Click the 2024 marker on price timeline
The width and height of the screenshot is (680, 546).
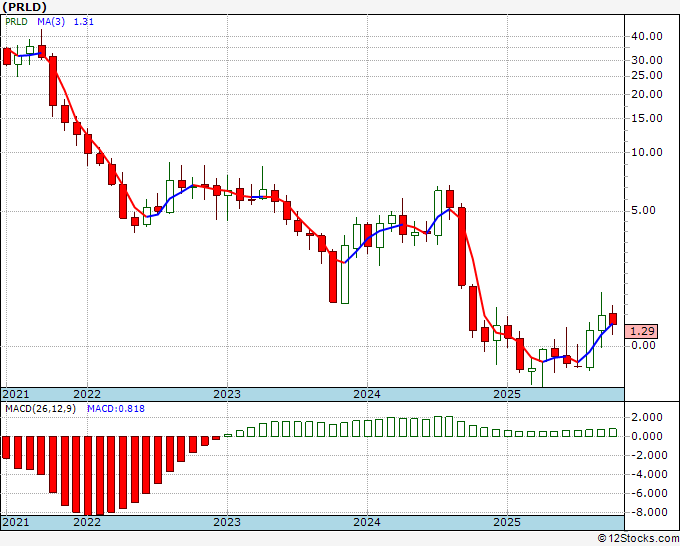pyautogui.click(x=367, y=394)
